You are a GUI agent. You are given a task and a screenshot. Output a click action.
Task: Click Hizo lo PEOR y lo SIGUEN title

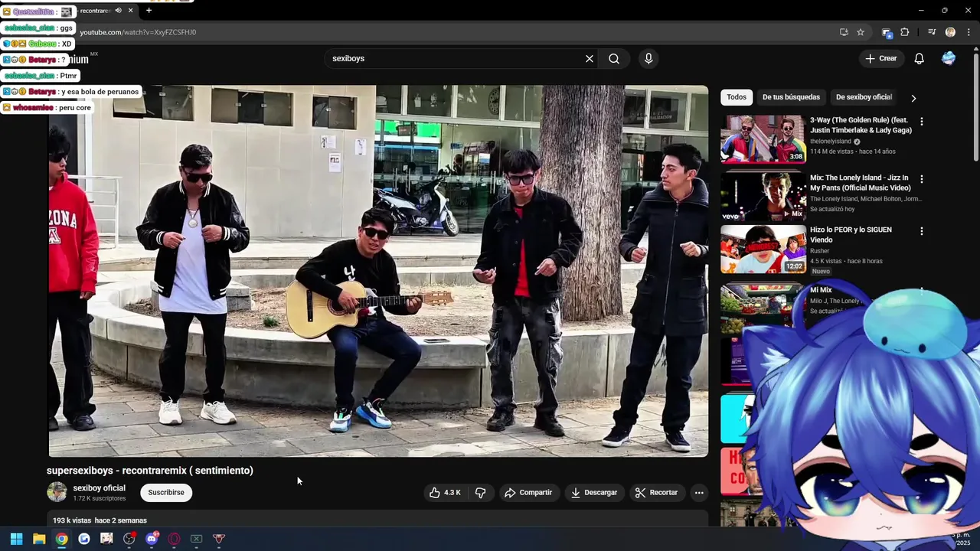click(x=851, y=235)
